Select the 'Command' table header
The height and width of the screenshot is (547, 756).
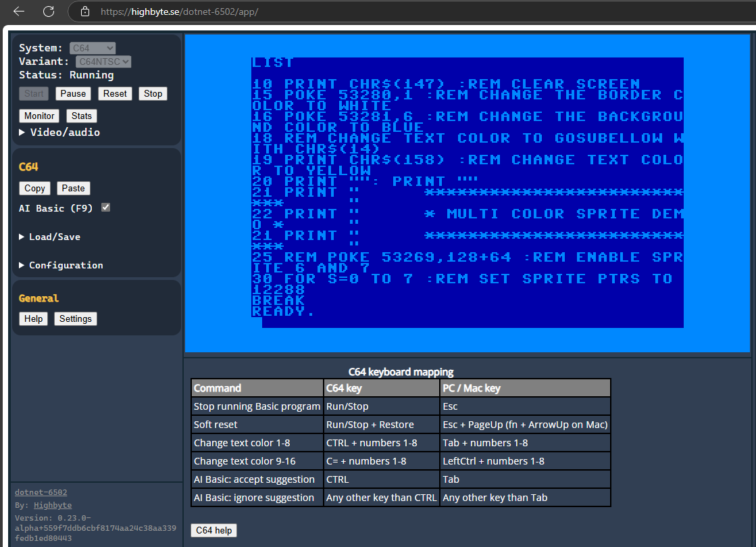tap(257, 388)
